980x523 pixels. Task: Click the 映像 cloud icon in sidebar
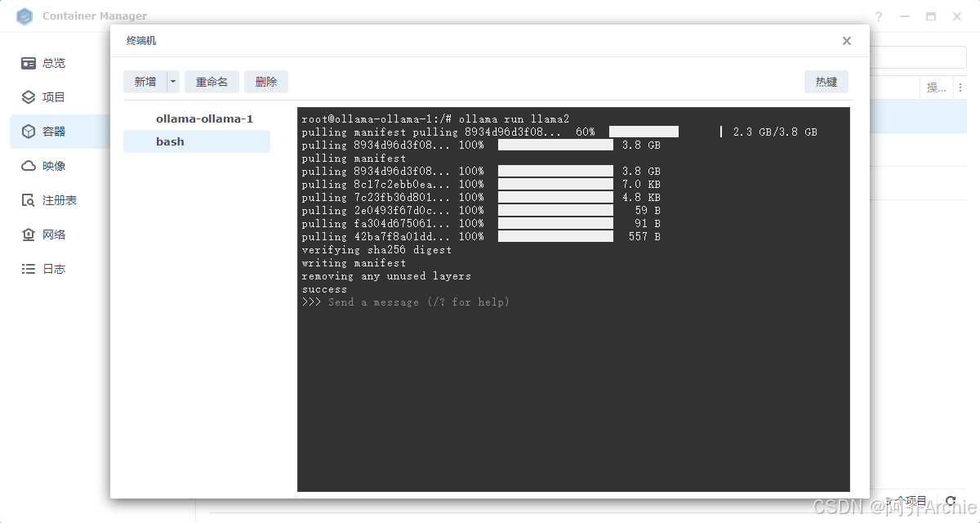click(x=29, y=166)
